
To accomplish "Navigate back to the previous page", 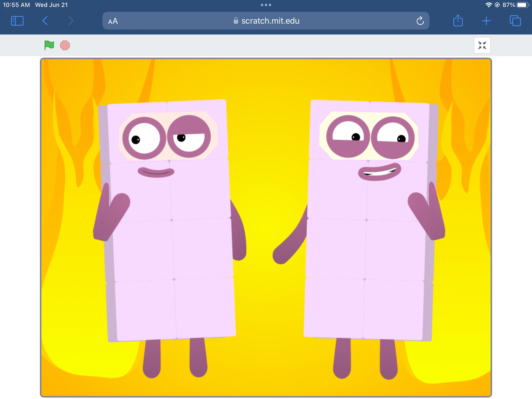I will click(x=45, y=21).
